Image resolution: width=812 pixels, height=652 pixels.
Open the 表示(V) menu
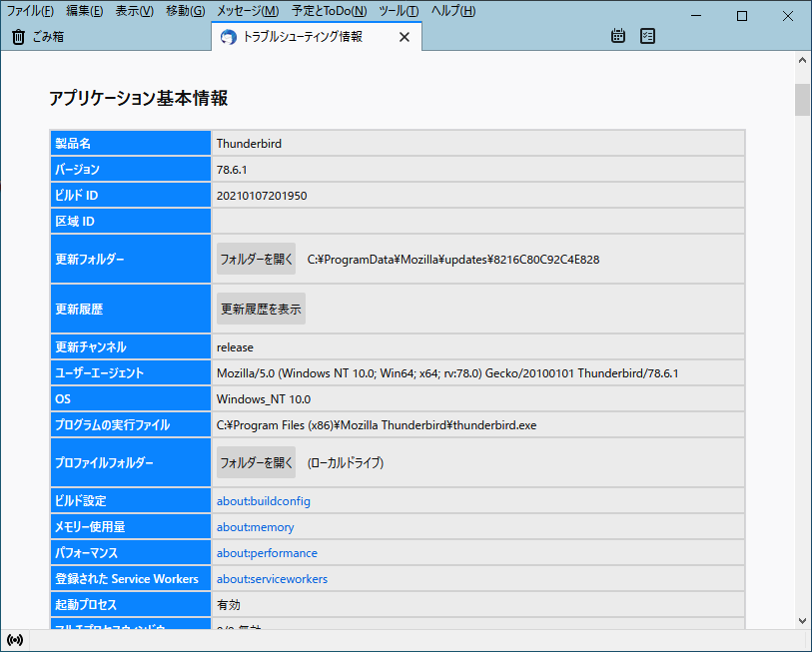click(134, 11)
